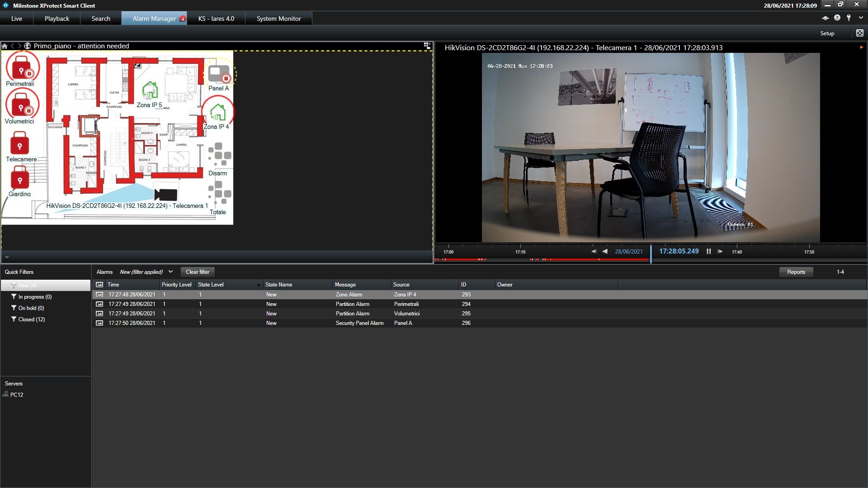Step to previous frame in playback
This screenshot has width=868, height=488.
pos(594,252)
